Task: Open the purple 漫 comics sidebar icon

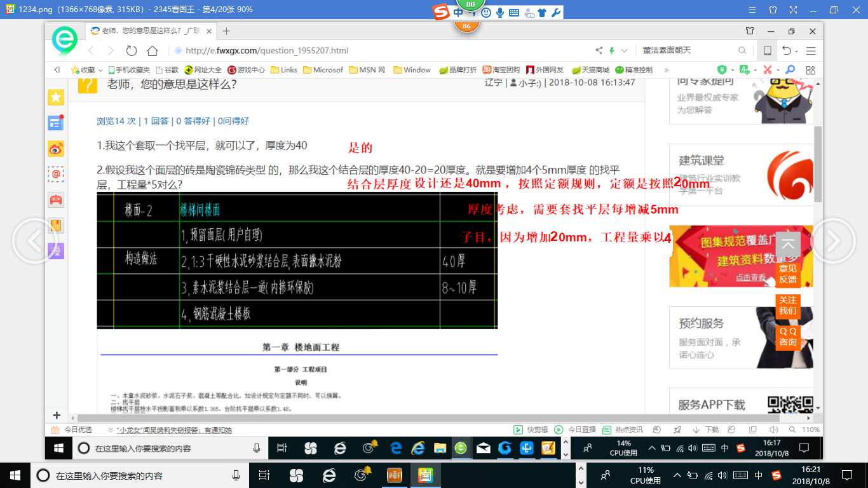Action: [x=56, y=251]
